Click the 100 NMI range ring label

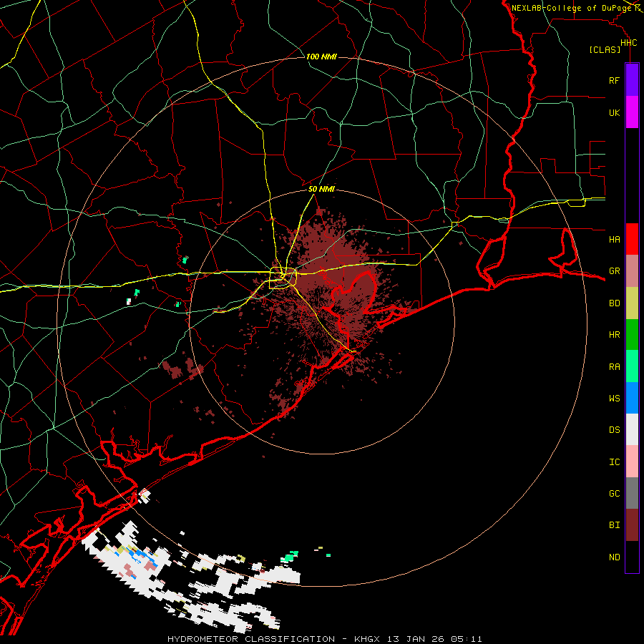(x=321, y=57)
